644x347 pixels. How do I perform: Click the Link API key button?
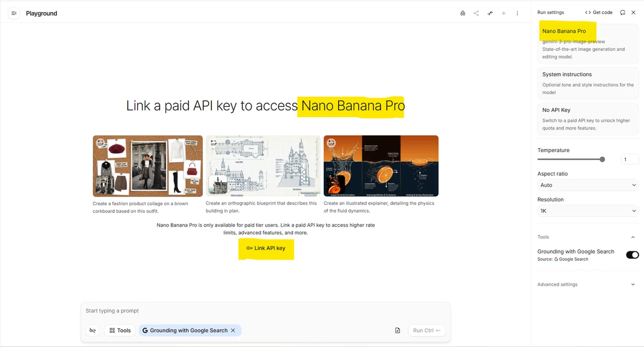[266, 248]
